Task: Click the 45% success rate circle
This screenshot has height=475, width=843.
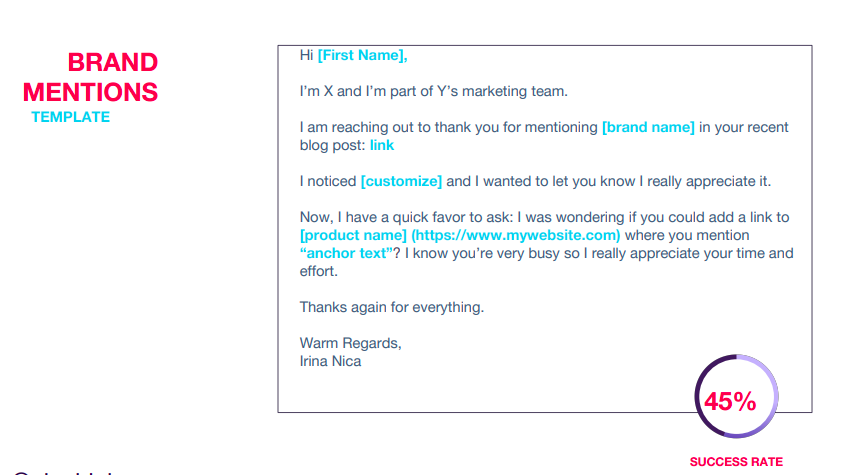Action: coord(736,397)
